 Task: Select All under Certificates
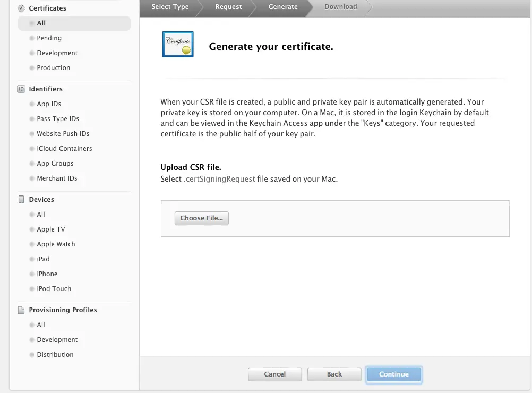pyautogui.click(x=41, y=23)
